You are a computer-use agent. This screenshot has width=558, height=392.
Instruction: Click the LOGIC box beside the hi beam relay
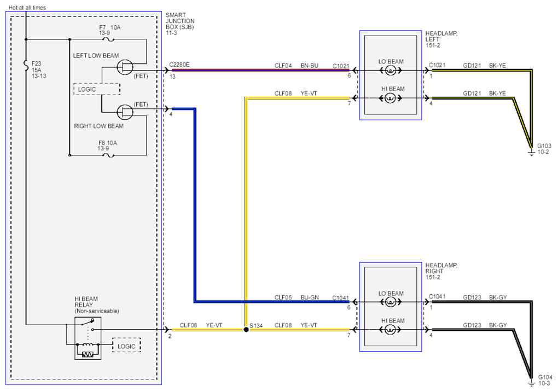pyautogui.click(x=126, y=346)
